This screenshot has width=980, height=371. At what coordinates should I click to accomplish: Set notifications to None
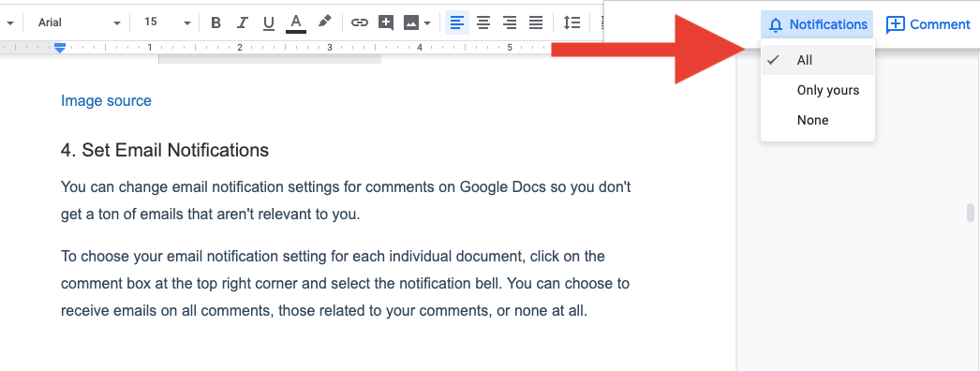[x=818, y=120]
